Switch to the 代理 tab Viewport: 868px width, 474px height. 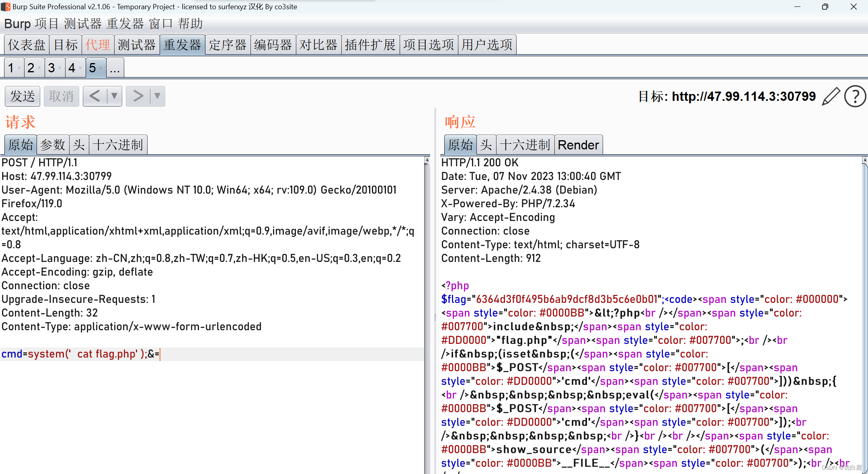(x=98, y=45)
